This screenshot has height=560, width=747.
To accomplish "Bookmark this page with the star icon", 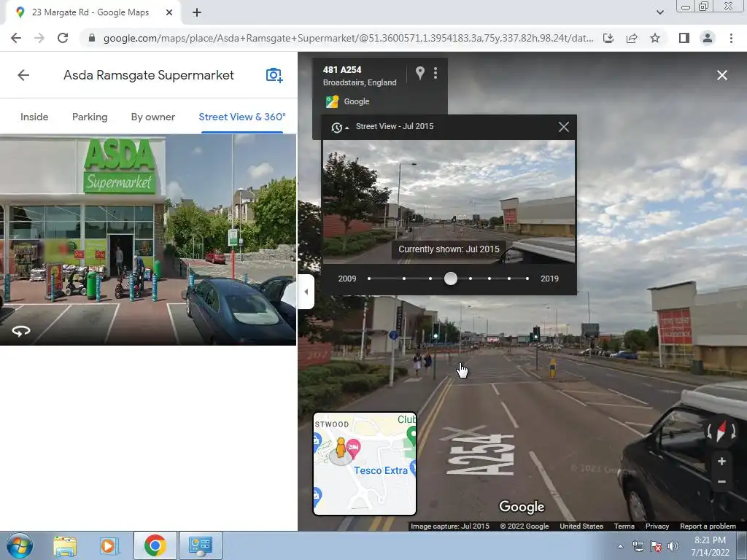I will click(655, 38).
